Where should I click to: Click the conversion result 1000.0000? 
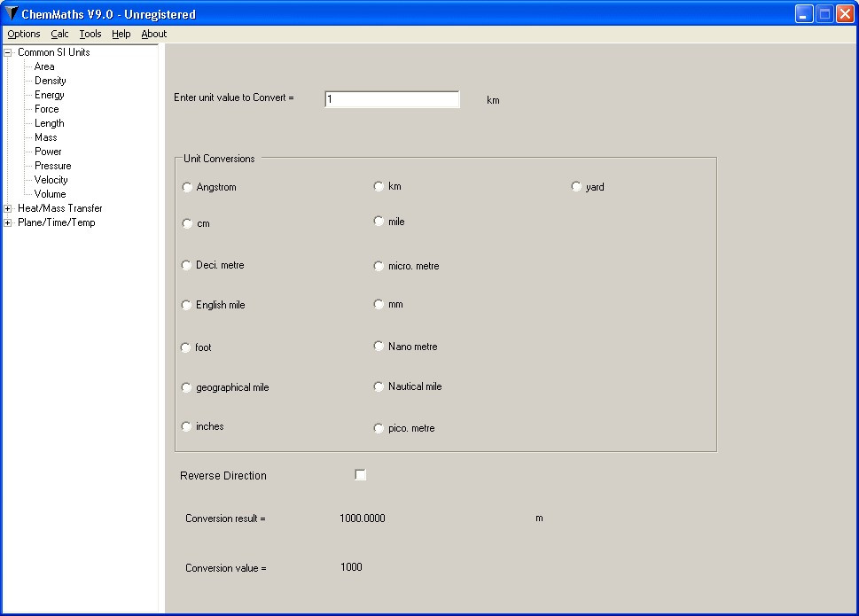pos(363,519)
